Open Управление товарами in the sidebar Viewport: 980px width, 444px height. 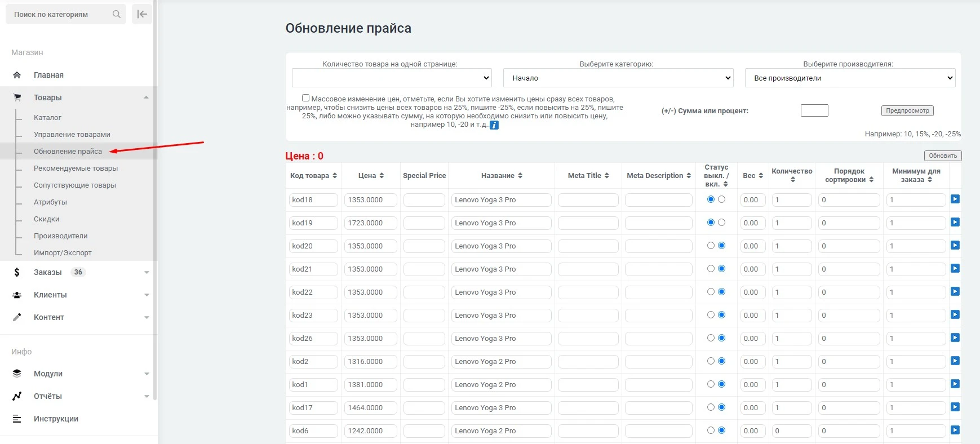click(x=72, y=134)
